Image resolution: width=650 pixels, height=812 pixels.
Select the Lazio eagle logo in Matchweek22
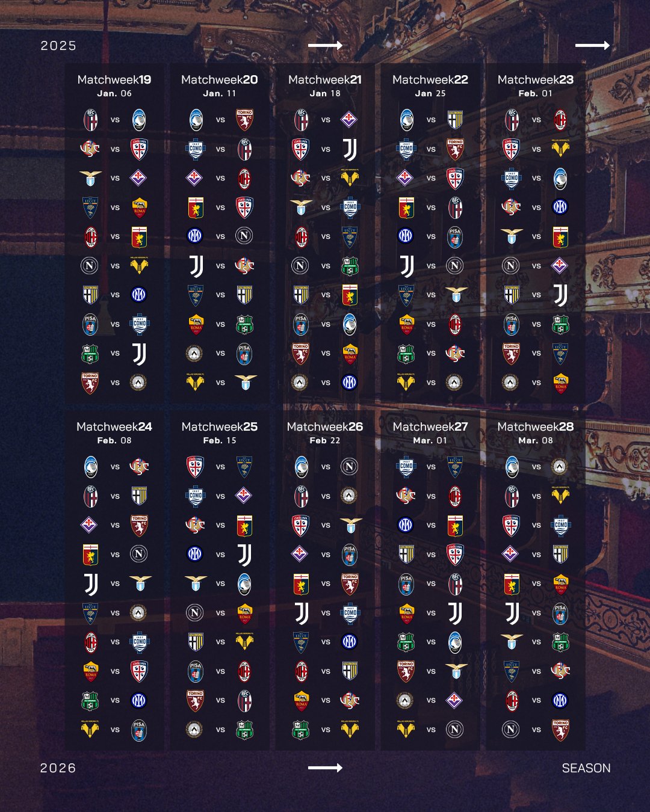point(456,295)
